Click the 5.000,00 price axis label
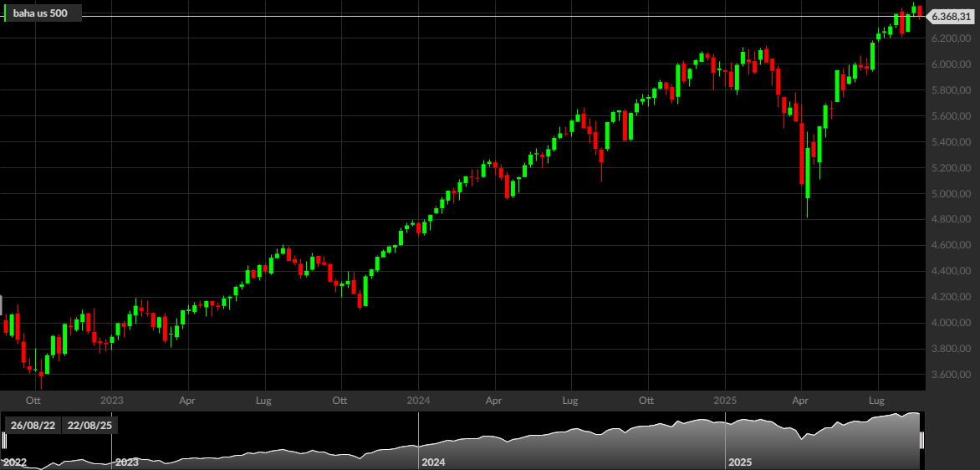Image resolution: width=980 pixels, height=470 pixels. [951, 194]
